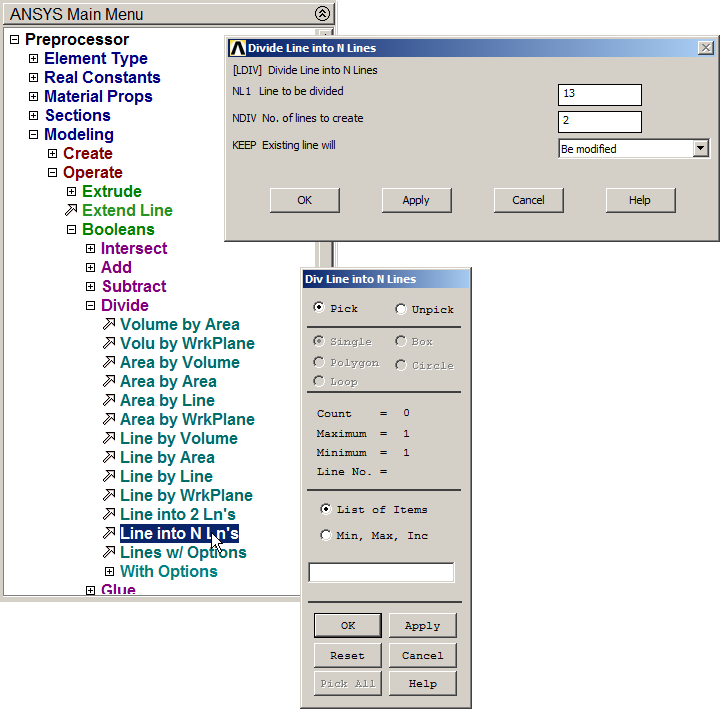This screenshot has width=720, height=710.
Task: Click the picker list text input box
Action: (381, 573)
